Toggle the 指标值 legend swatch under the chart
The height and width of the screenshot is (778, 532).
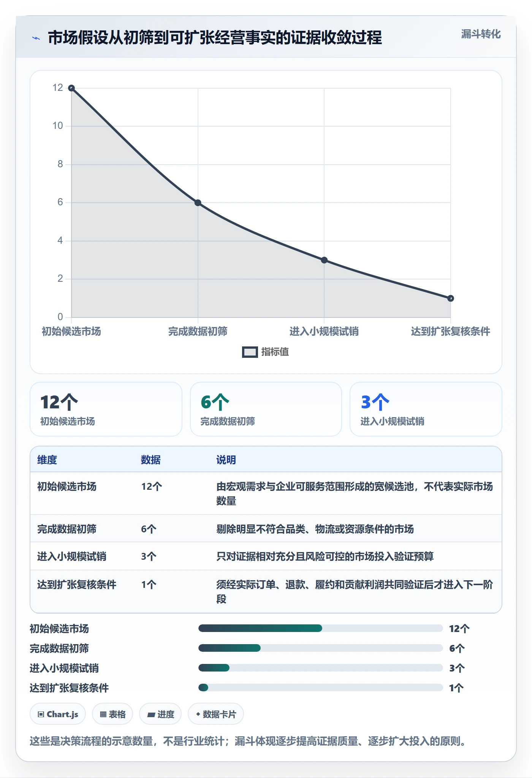coord(250,352)
